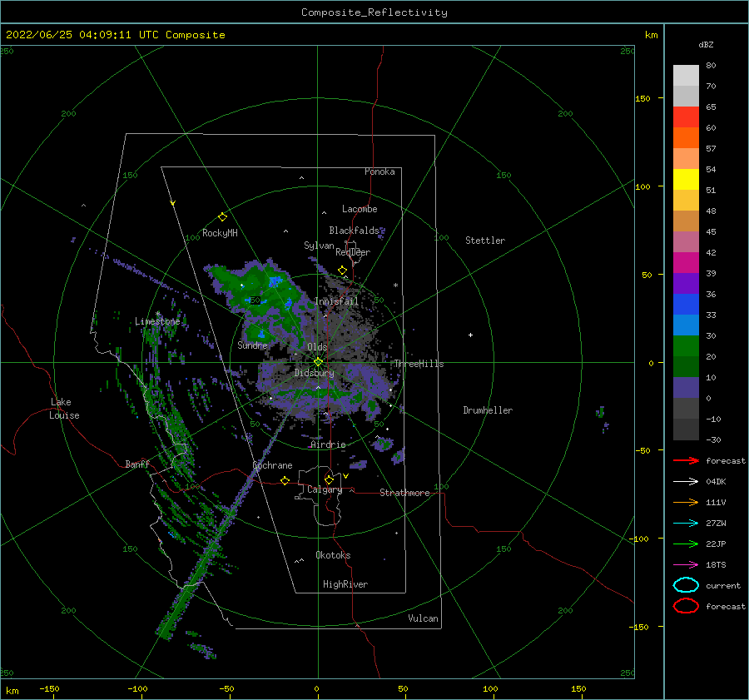Click the white plus marker west of Drumheller

coord(470,335)
